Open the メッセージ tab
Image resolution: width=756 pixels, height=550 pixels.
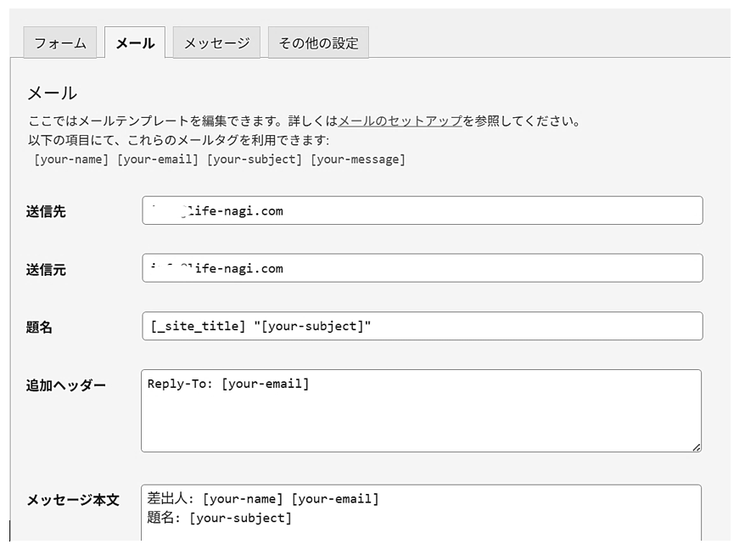[x=216, y=43]
